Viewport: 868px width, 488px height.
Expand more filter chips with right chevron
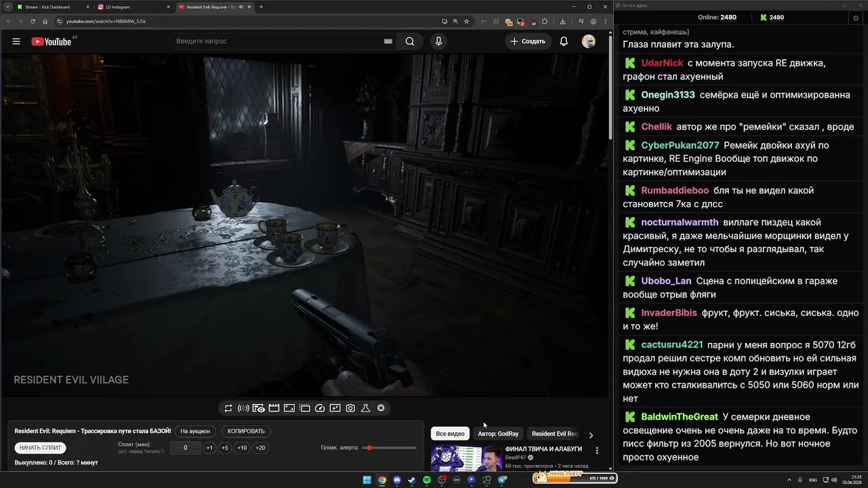tap(591, 435)
